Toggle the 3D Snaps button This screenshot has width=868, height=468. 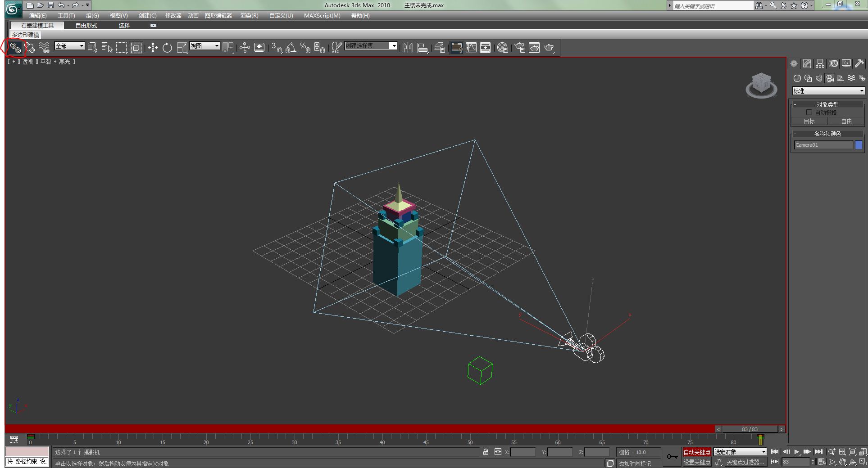tap(277, 48)
